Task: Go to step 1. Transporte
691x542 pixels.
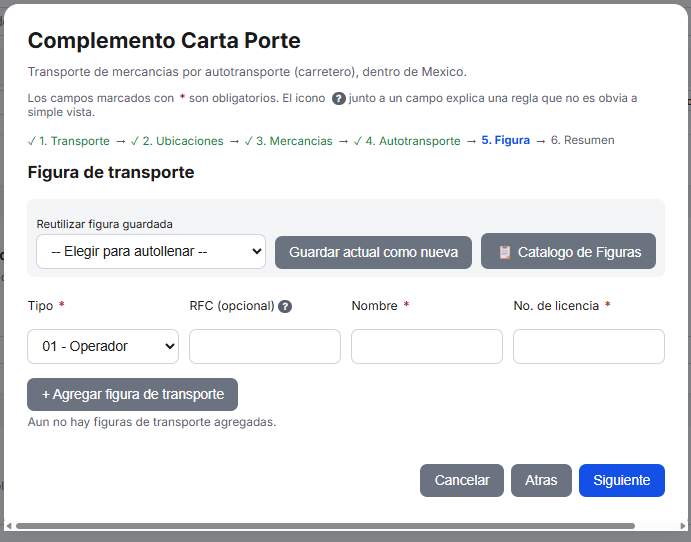Action: [69, 141]
